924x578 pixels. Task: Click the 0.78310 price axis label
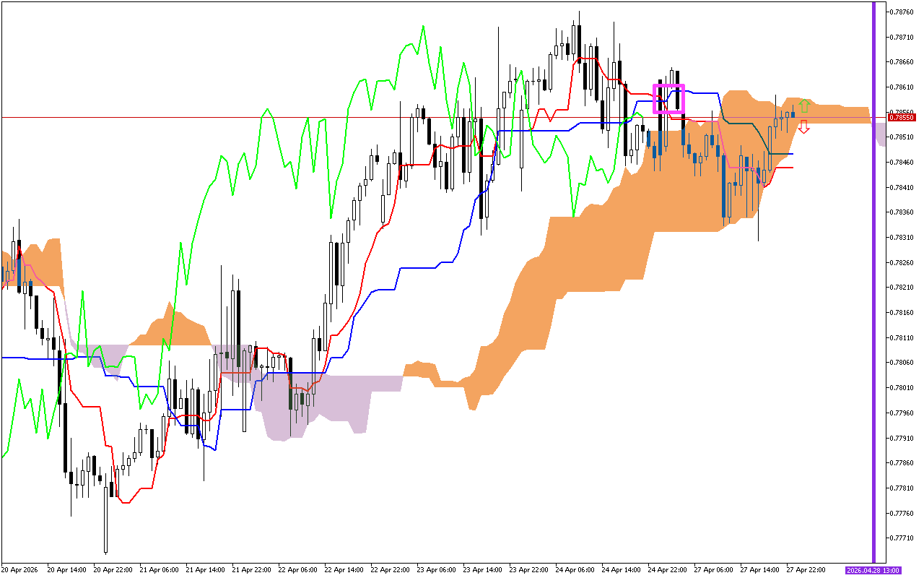click(x=902, y=237)
